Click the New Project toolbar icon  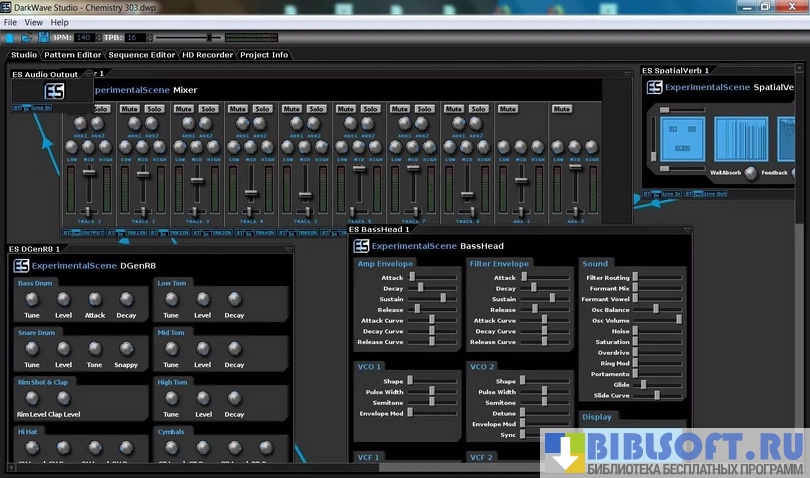click(x=11, y=37)
